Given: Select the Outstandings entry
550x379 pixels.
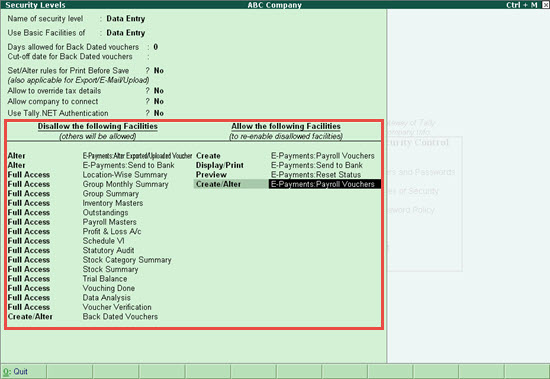Looking at the screenshot, I should (x=105, y=213).
